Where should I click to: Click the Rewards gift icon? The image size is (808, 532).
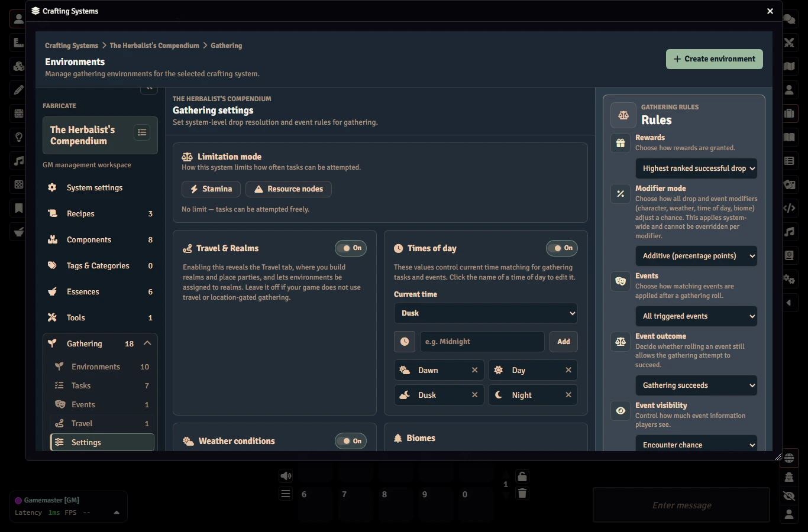pyautogui.click(x=620, y=143)
